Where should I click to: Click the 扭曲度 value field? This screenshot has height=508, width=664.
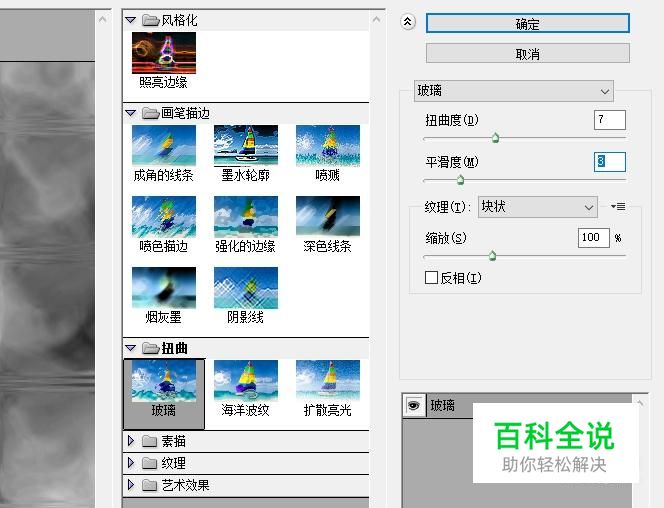[609, 120]
